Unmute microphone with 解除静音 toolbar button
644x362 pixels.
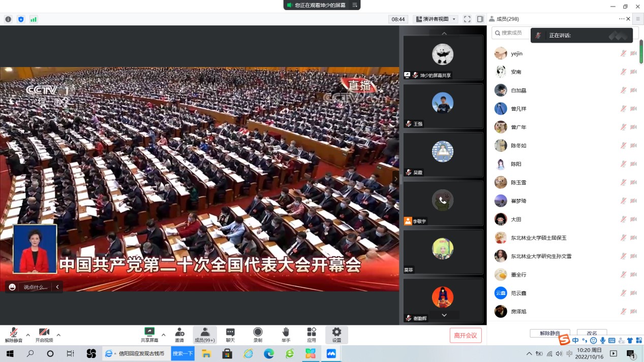point(14,335)
